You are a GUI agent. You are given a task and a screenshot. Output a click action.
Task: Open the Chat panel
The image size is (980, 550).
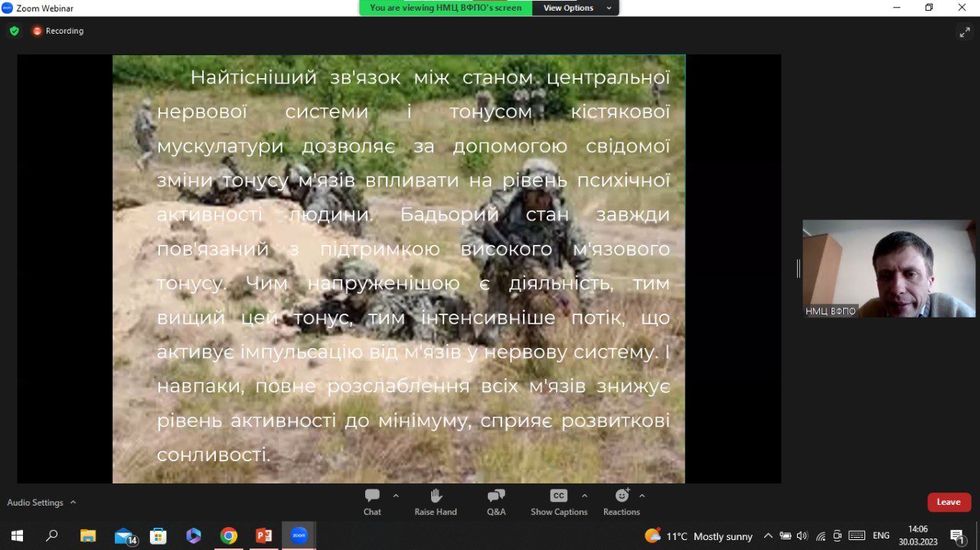pos(372,502)
